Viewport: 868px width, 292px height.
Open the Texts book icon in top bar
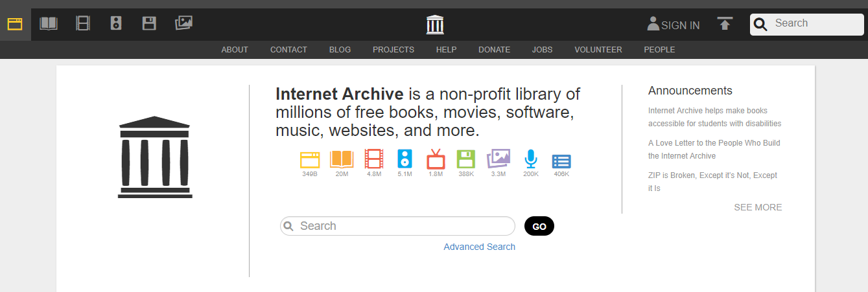click(49, 24)
